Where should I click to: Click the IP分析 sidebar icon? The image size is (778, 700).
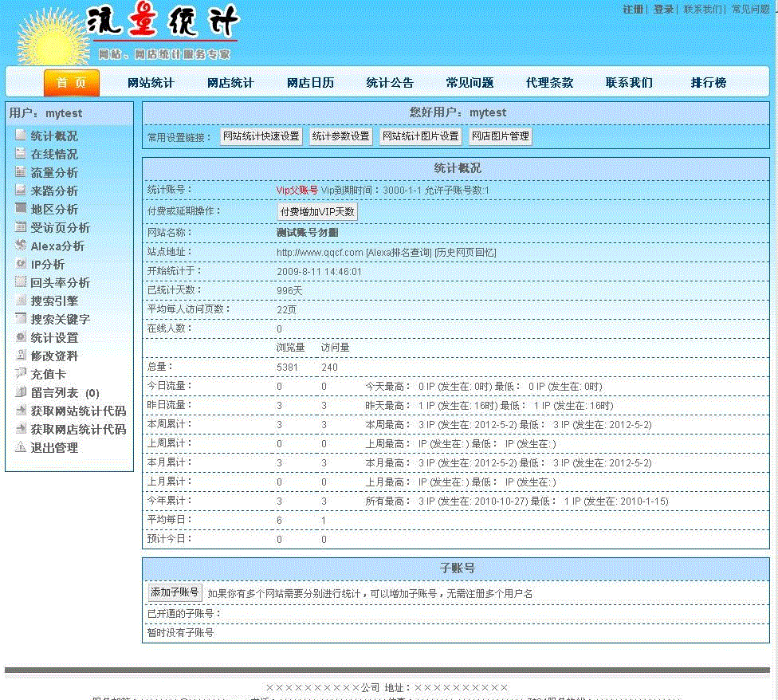21,264
